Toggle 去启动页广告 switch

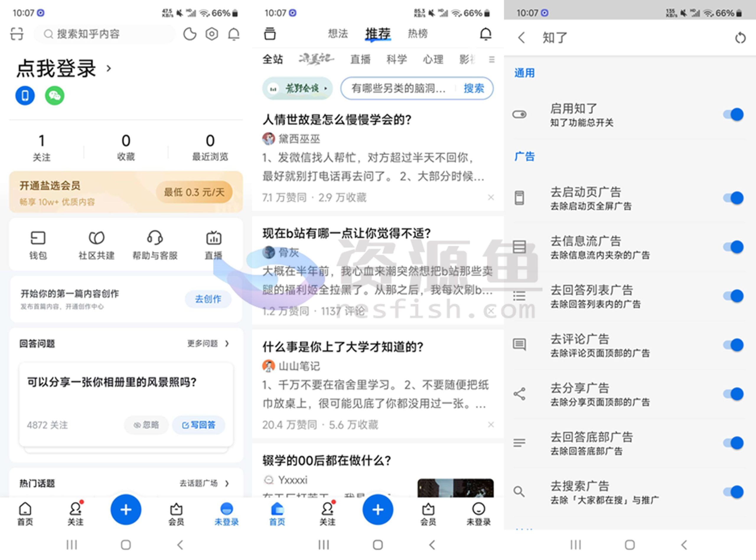click(733, 198)
